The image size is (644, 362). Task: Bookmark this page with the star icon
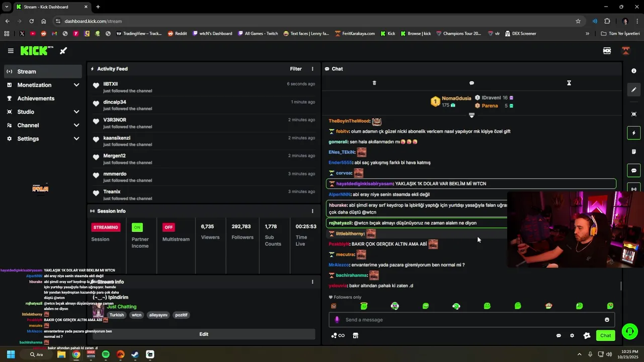[578, 21]
